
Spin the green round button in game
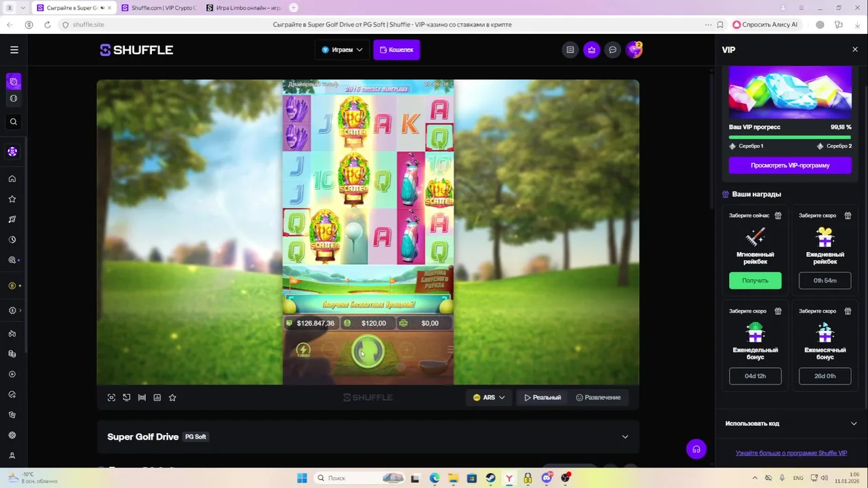[368, 351]
